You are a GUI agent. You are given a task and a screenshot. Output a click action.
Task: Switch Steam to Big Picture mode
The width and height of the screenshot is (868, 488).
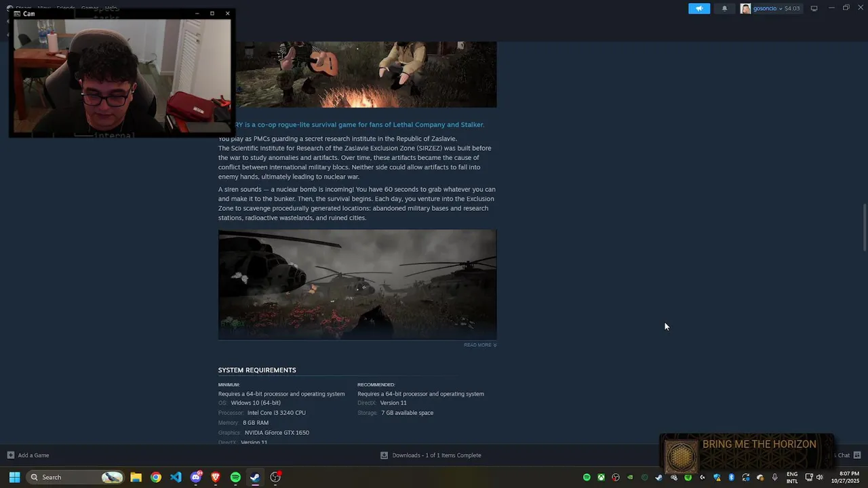[814, 9]
